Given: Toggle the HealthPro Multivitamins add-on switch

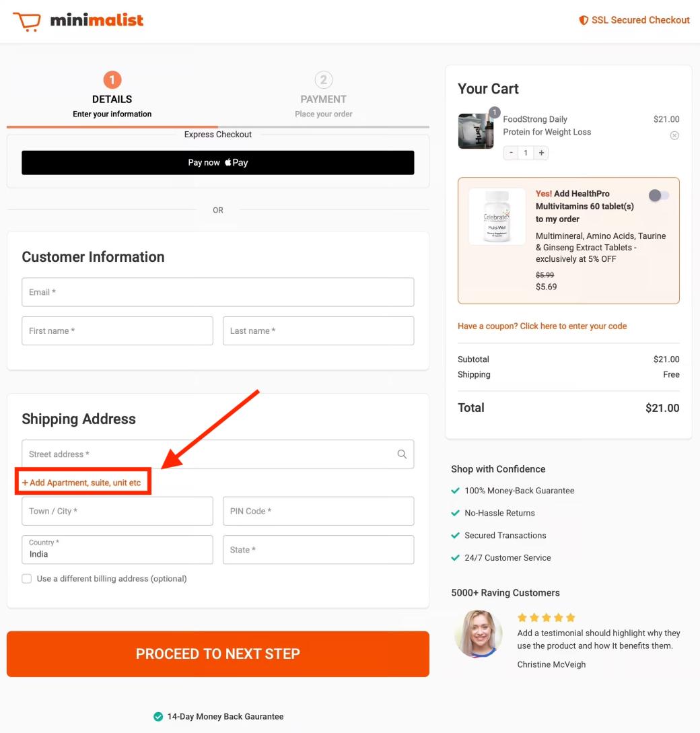Looking at the screenshot, I should pos(659,195).
